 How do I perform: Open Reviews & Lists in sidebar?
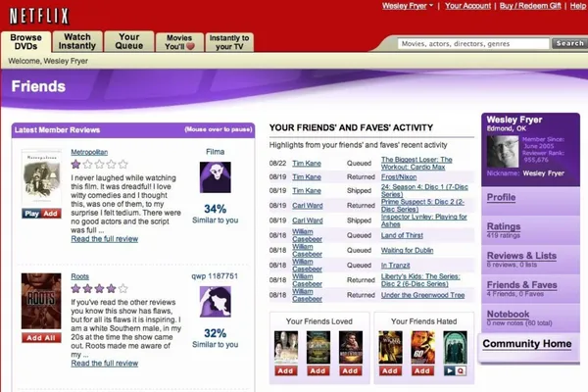click(x=521, y=256)
